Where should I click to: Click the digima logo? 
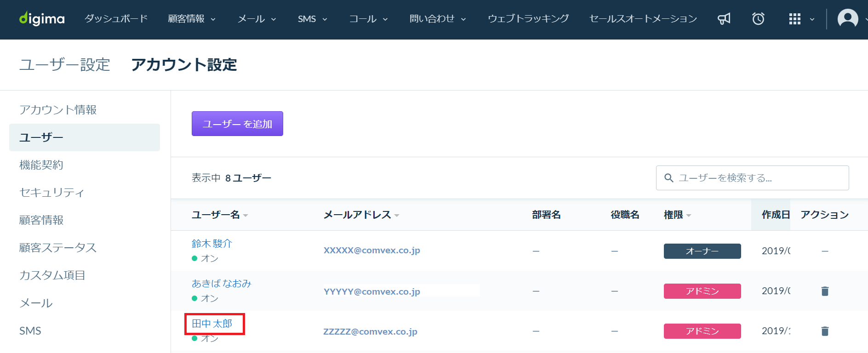pos(42,18)
